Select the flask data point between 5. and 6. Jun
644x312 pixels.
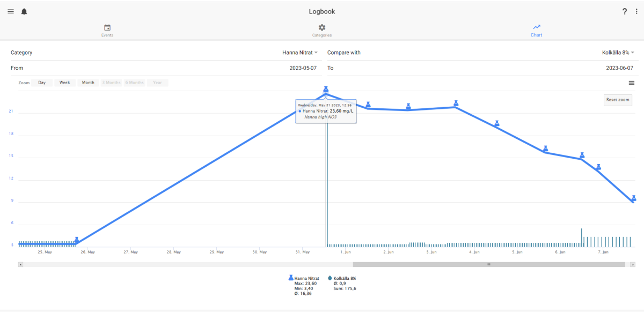(546, 148)
